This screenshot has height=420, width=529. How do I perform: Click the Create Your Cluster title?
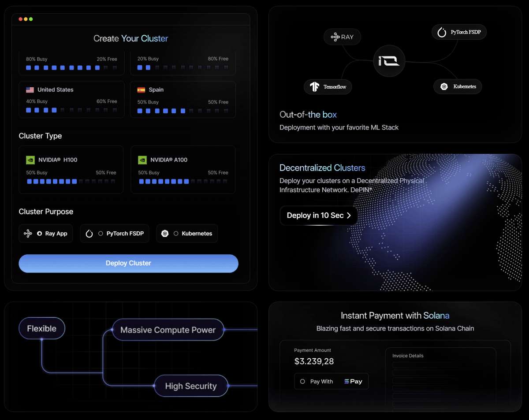point(130,39)
